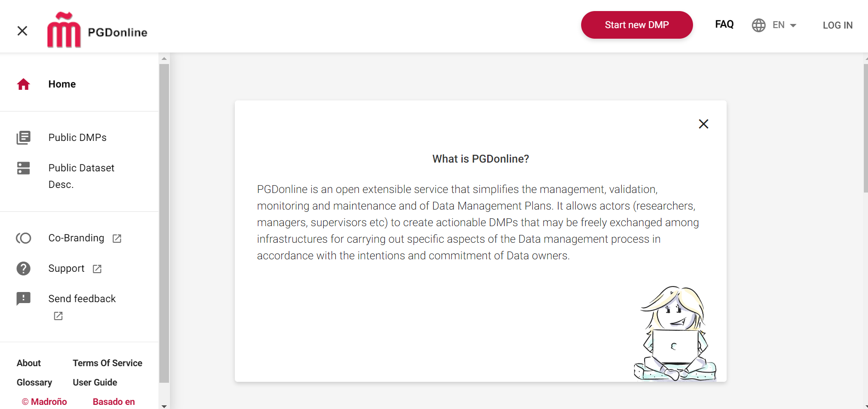This screenshot has height=409, width=868.
Task: Click the Public Dataset Desc. storage icon
Action: click(23, 168)
